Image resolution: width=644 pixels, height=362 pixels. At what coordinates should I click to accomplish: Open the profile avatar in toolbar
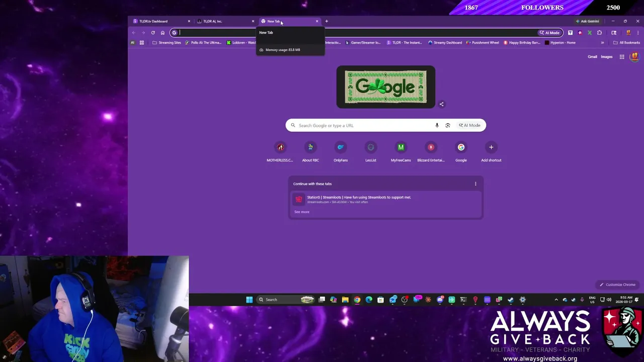(628, 33)
